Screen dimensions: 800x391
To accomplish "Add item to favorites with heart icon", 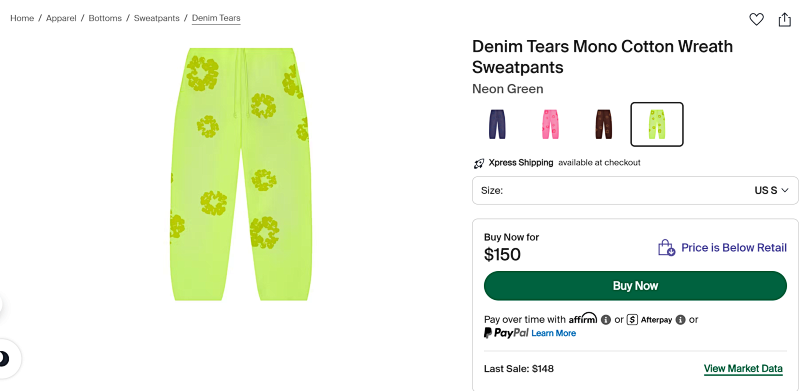I will pyautogui.click(x=756, y=19).
